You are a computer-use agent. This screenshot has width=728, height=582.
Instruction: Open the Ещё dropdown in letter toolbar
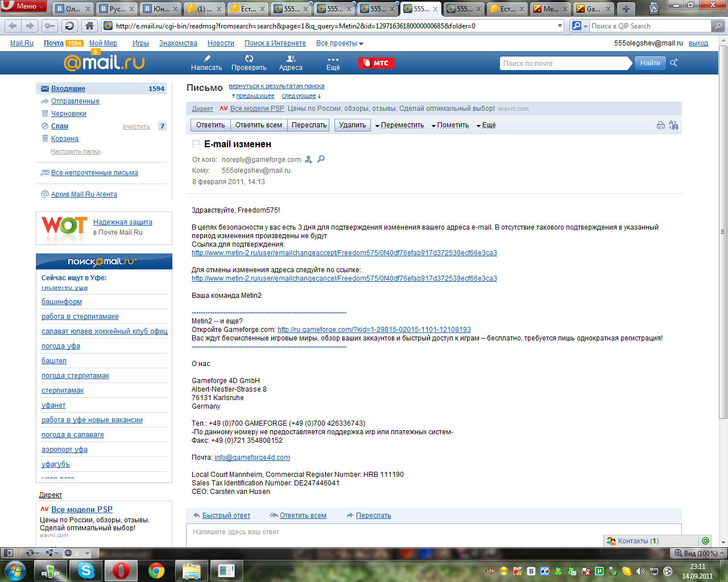pyautogui.click(x=486, y=125)
